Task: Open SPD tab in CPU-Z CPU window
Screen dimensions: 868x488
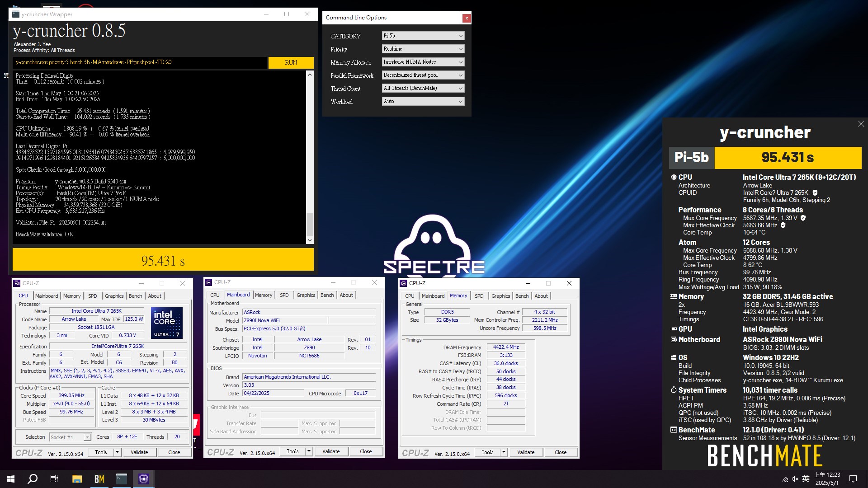Action: pos(93,296)
